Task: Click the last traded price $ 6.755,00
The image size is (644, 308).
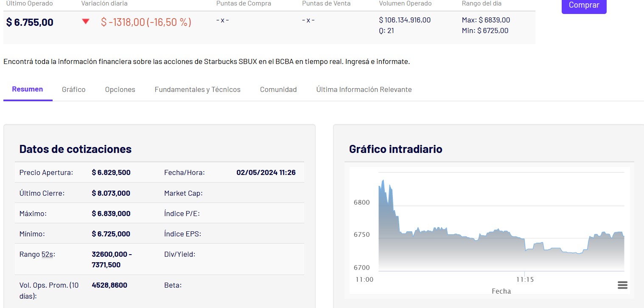Action: tap(30, 22)
